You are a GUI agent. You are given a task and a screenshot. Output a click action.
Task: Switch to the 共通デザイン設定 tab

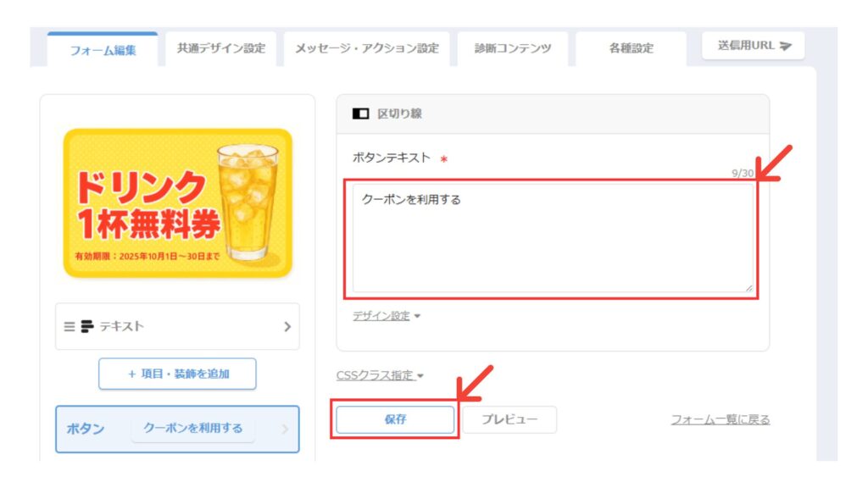pyautogui.click(x=221, y=48)
